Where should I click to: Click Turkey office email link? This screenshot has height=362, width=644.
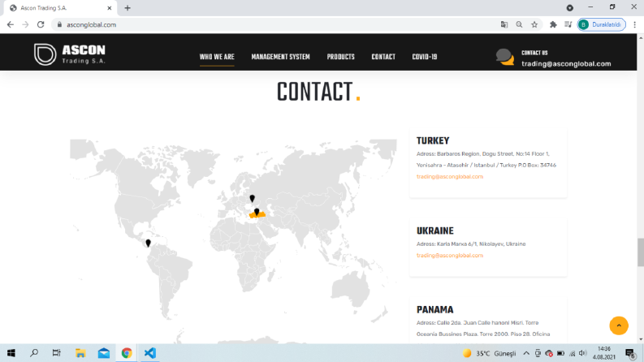[450, 176]
